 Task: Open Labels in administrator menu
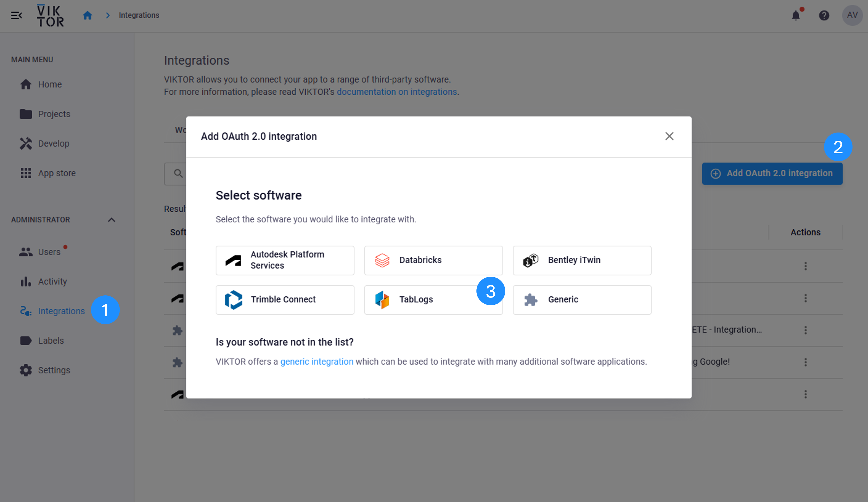coord(51,341)
